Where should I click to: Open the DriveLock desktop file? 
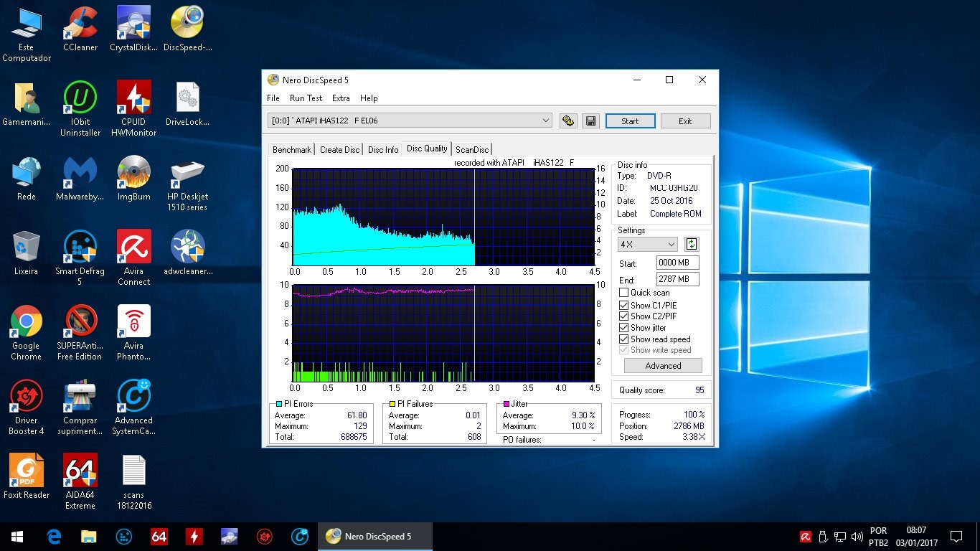[188, 104]
